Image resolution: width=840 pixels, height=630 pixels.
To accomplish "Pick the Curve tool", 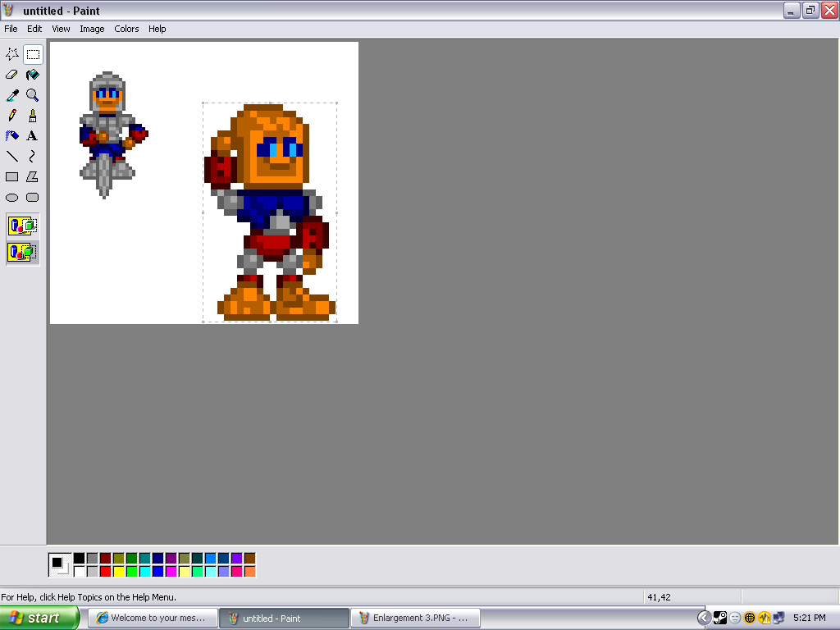I will 32,156.
